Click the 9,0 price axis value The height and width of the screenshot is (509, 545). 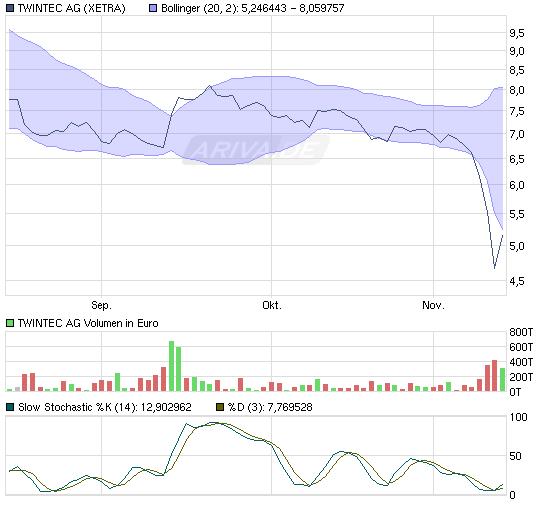click(x=517, y=51)
